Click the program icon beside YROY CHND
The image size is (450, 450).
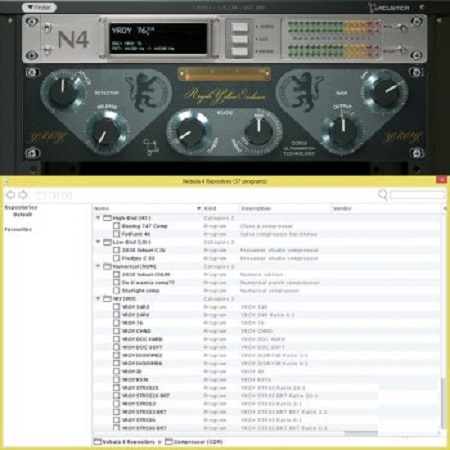116,331
